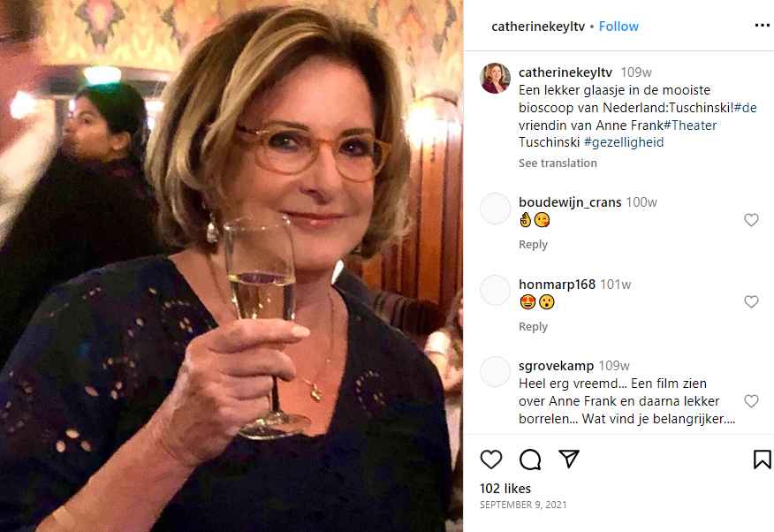This screenshot has height=532, width=774.
Task: Open the #gezelligheid hashtag
Action: coord(624,142)
